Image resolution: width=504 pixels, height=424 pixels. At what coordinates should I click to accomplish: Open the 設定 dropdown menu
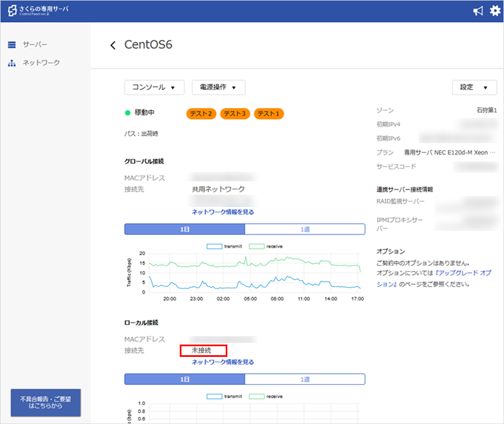(474, 87)
